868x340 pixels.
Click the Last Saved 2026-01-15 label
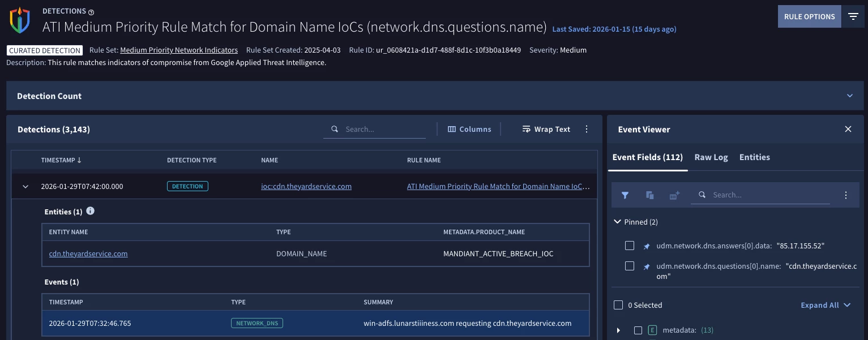tap(614, 29)
